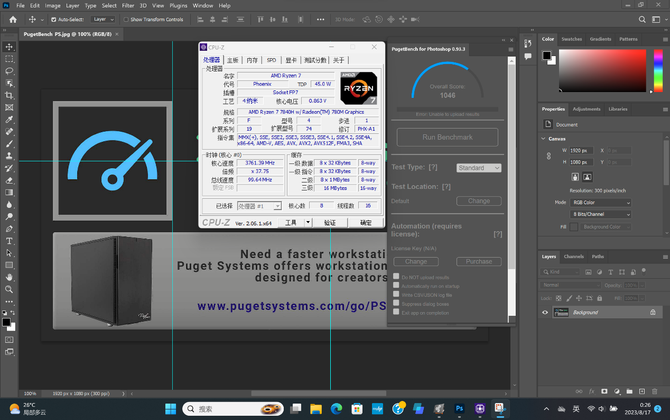Open the Plugins menu
The width and height of the screenshot is (670, 420).
click(x=178, y=6)
